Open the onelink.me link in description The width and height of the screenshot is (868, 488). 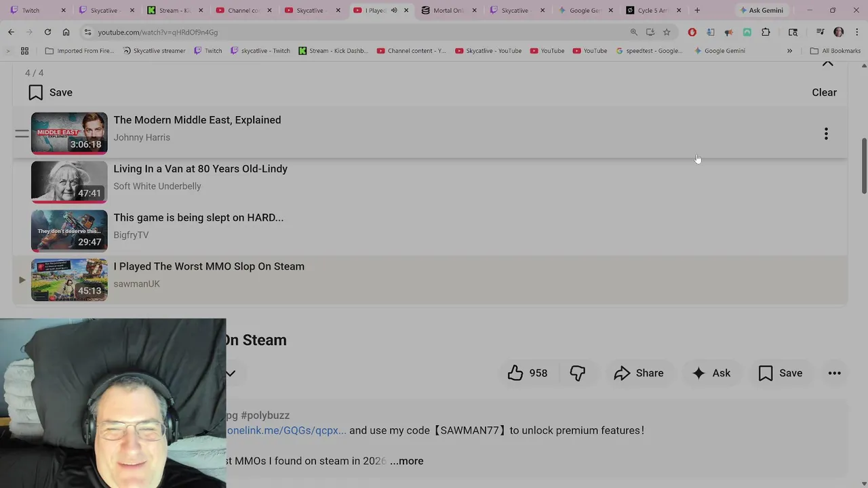286,430
